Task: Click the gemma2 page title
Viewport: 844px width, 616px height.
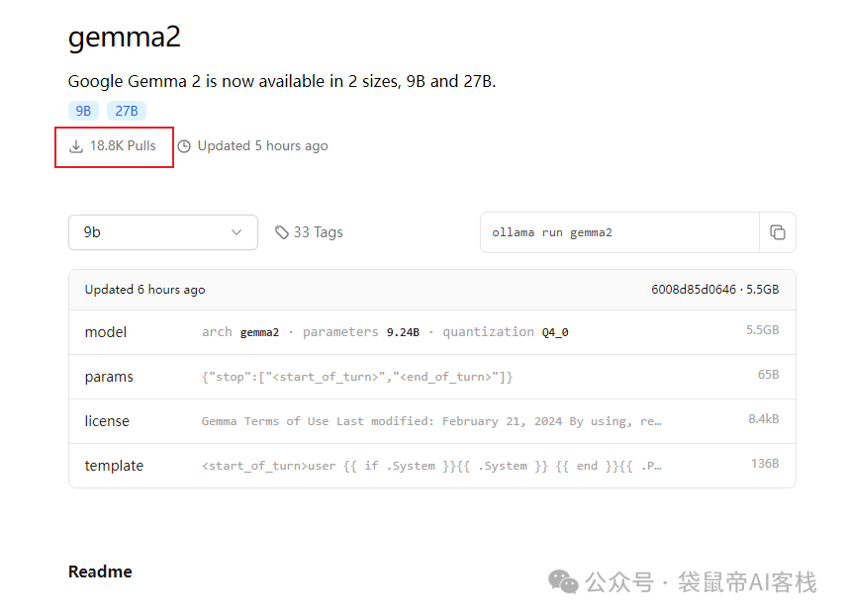Action: click(x=125, y=38)
